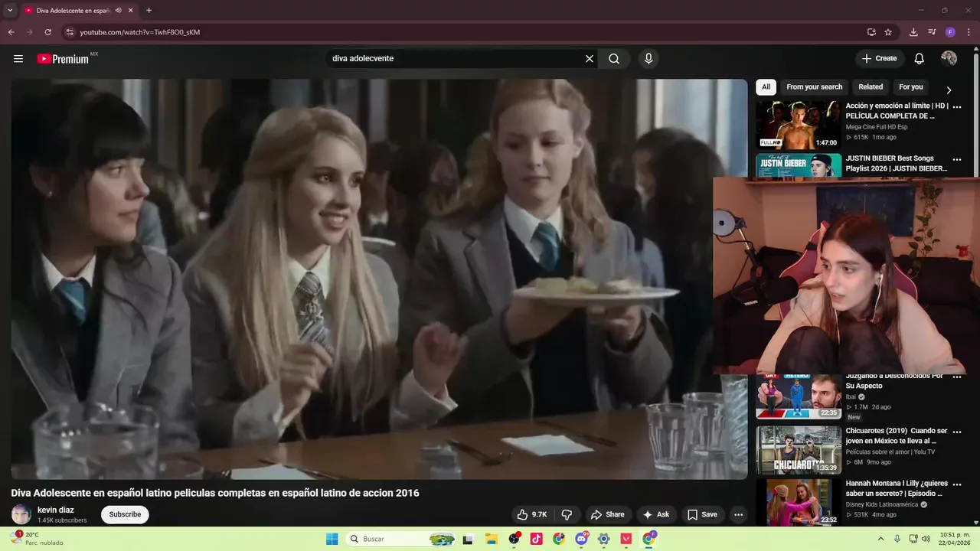Screen dimensions: 980x551
Task: Mute tab via speaker icon
Action: click(118, 11)
